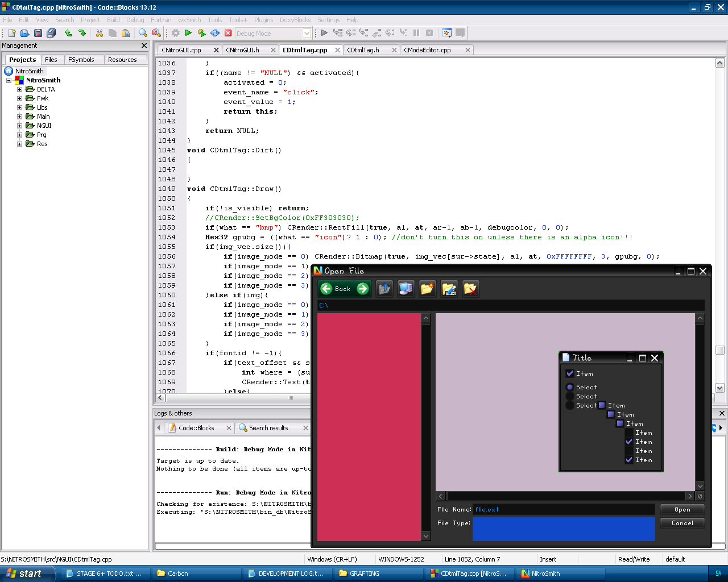Viewport: 728px width, 582px height.
Task: Expand the DELTA folder in project tree
Action: (19, 89)
